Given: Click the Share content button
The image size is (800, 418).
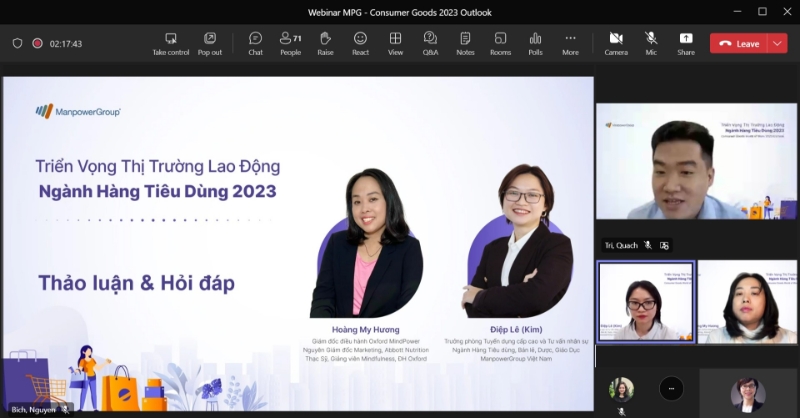Looking at the screenshot, I should [686, 43].
